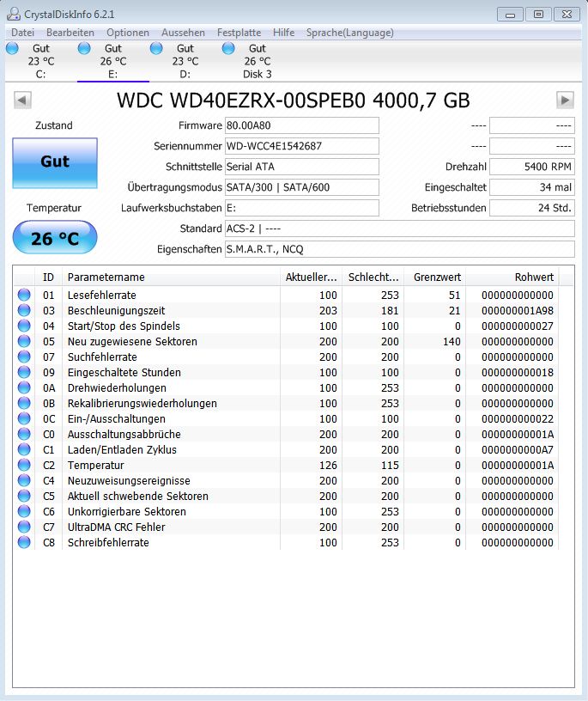Sort by the ID column header

coord(48,277)
